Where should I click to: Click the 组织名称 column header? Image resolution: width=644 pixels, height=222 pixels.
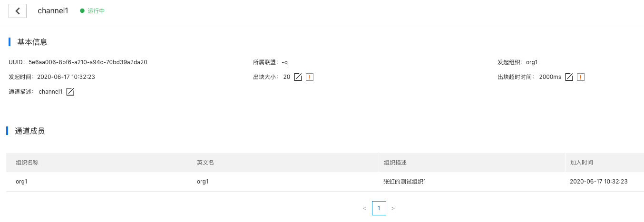click(x=27, y=163)
